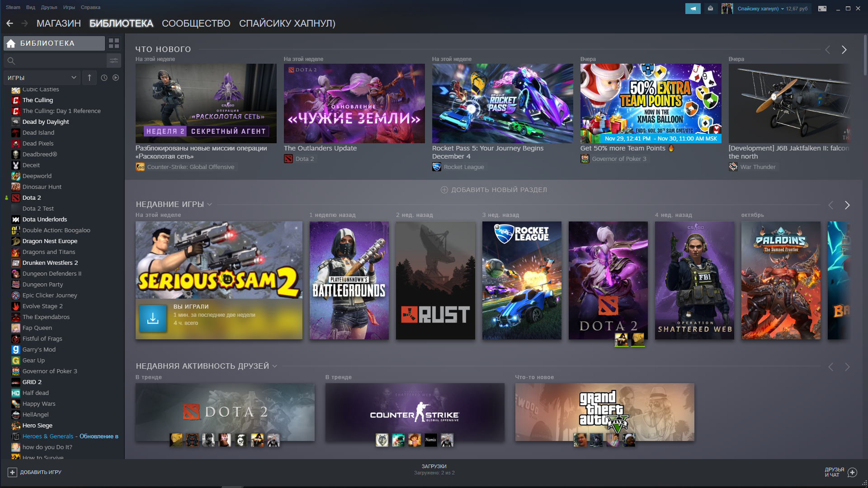Click the БИБЛИОТЕКА home button in sidebar

pos(54,43)
